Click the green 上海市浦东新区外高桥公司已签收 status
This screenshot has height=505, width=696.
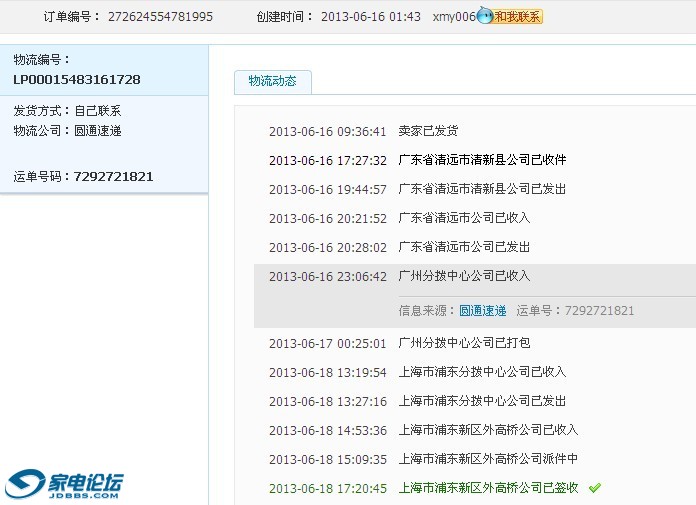click(488, 488)
